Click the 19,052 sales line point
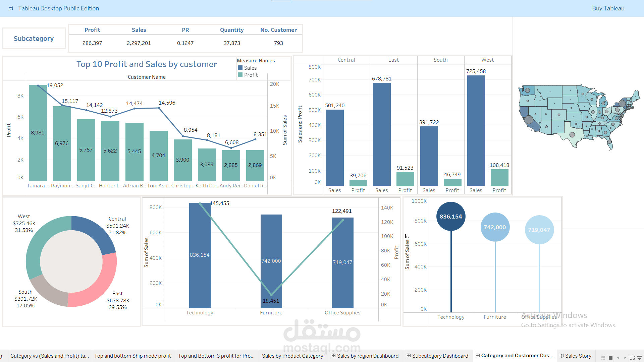 pos(38,85)
